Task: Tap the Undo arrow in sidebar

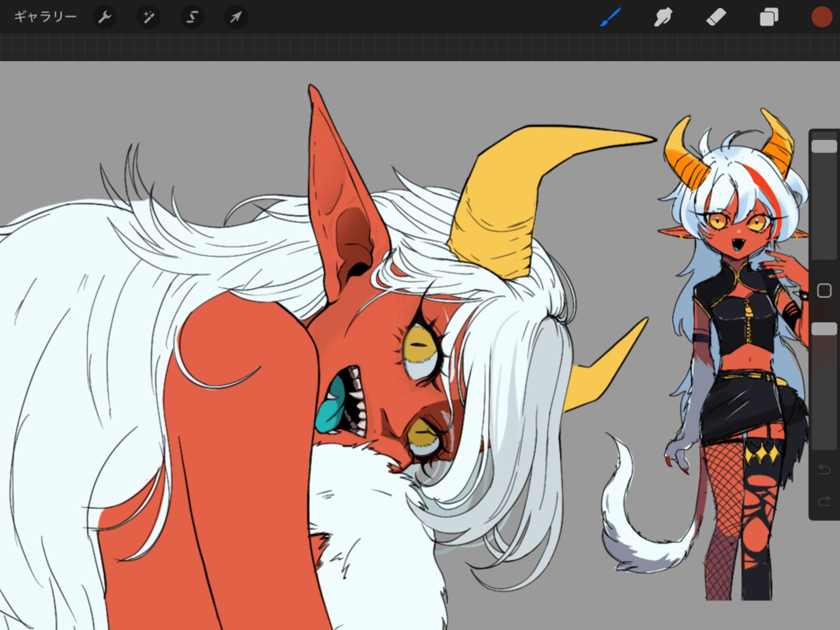Action: click(x=824, y=469)
